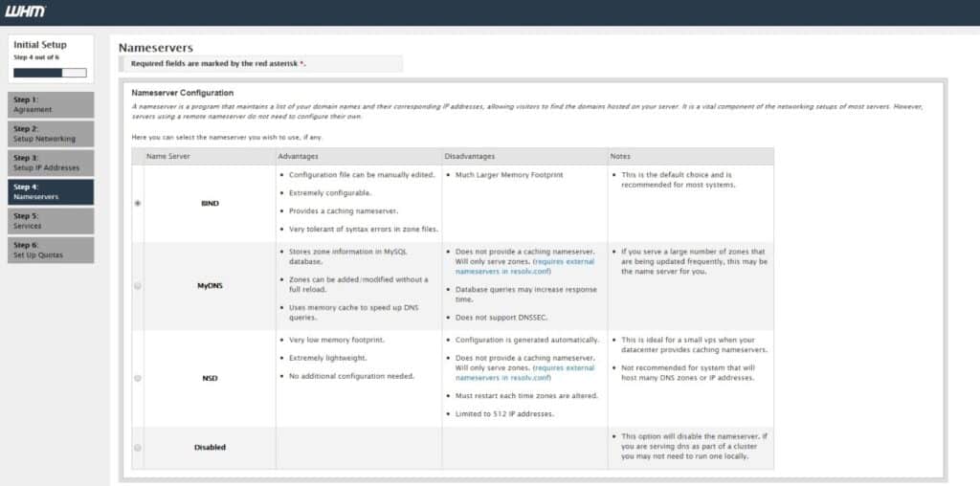Select the BIND nameserver radio button
This screenshot has height=486, width=980.
(138, 203)
